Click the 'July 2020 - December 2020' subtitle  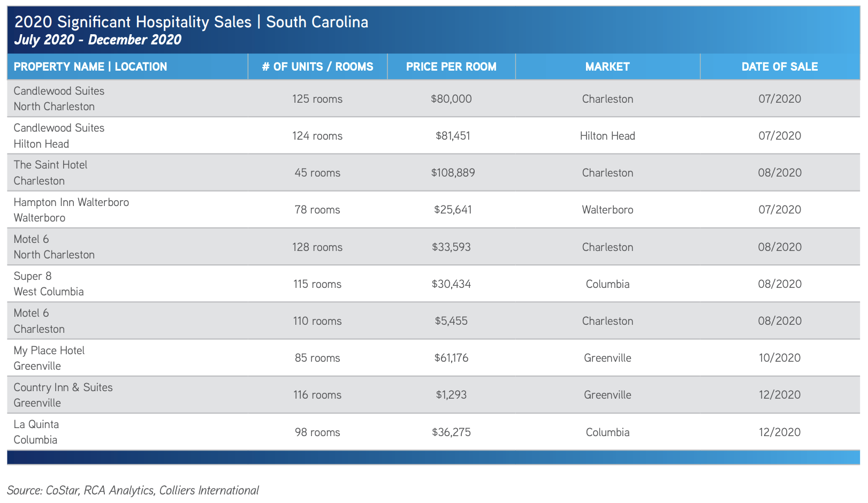click(97, 40)
